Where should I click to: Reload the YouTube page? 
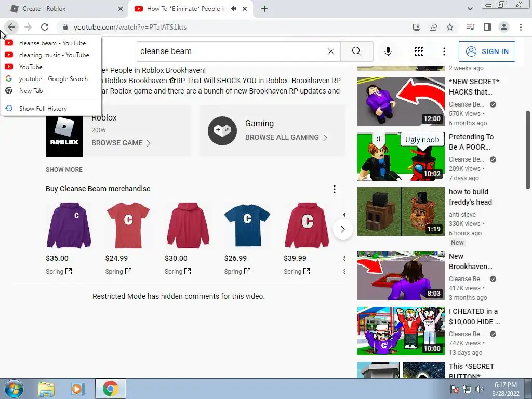[45, 27]
